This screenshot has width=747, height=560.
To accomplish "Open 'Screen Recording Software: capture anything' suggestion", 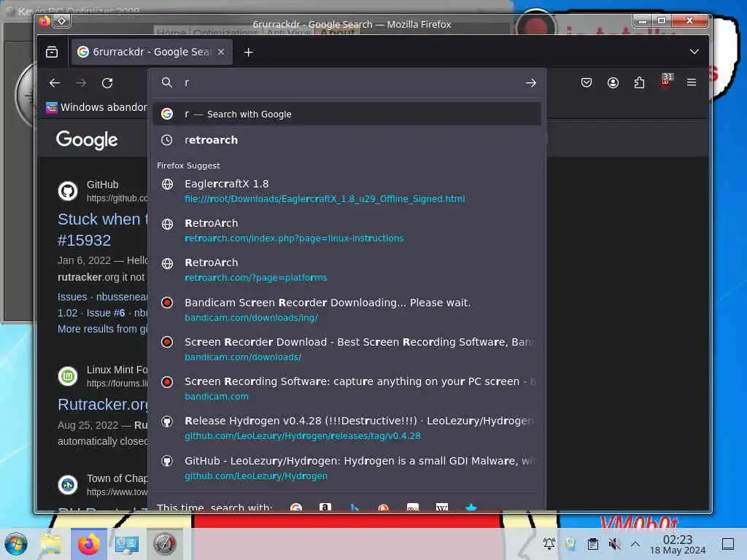I will click(347, 389).
